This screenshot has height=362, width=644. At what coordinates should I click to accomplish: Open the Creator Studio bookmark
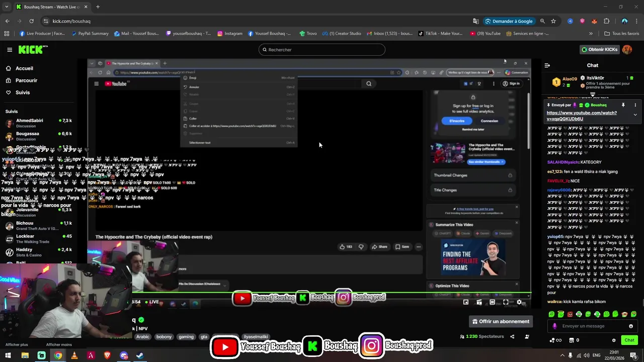[x=342, y=34]
